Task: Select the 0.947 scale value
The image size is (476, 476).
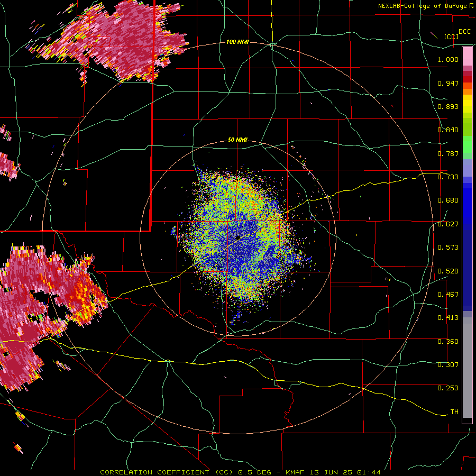Action: (x=448, y=83)
